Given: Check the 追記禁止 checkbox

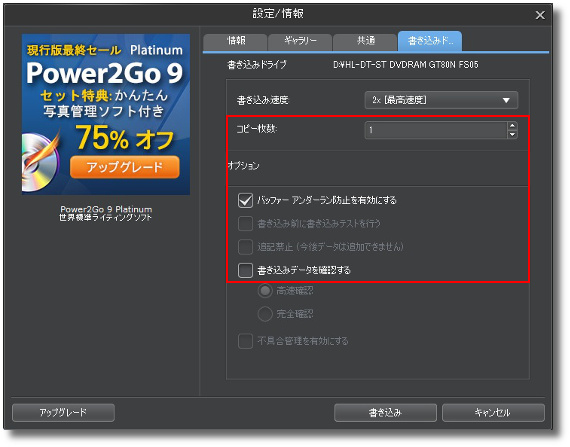Looking at the screenshot, I should pos(245,247).
